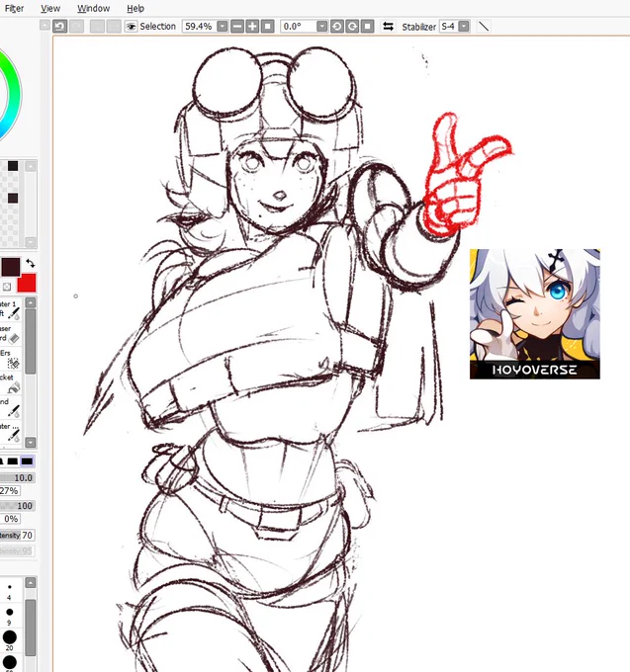Select the last water brush tool in the list
This screenshot has height=672, width=630.
click(x=11, y=432)
